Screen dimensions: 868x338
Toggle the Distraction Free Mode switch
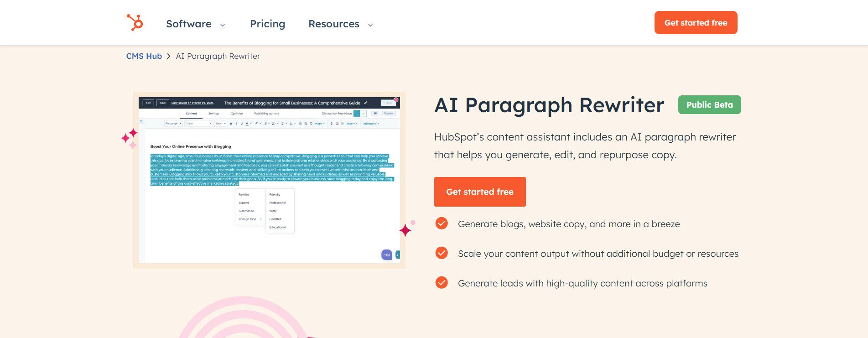tap(360, 113)
